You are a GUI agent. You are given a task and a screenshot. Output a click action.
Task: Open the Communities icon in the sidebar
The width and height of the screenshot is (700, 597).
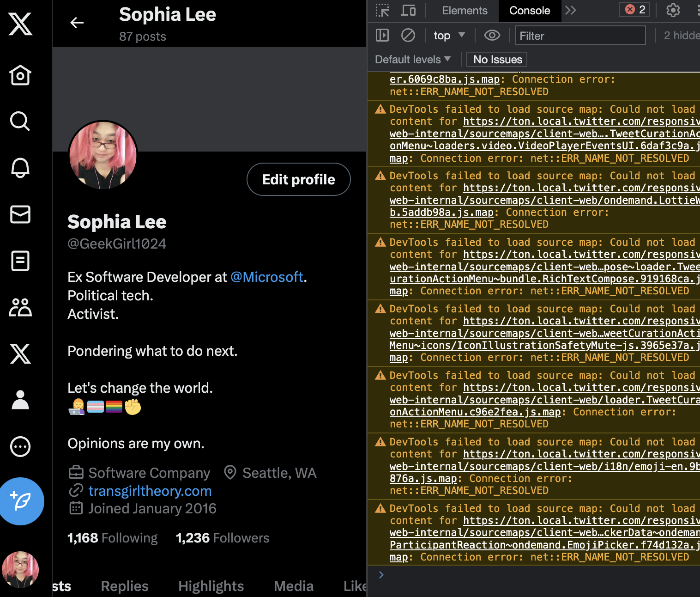(20, 307)
